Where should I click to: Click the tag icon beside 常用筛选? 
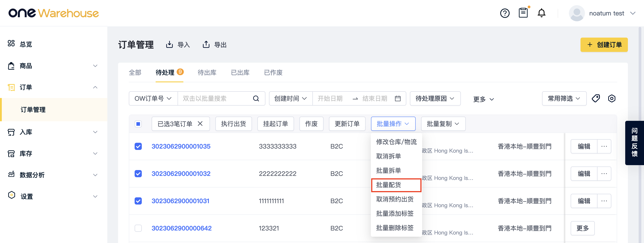point(596,98)
